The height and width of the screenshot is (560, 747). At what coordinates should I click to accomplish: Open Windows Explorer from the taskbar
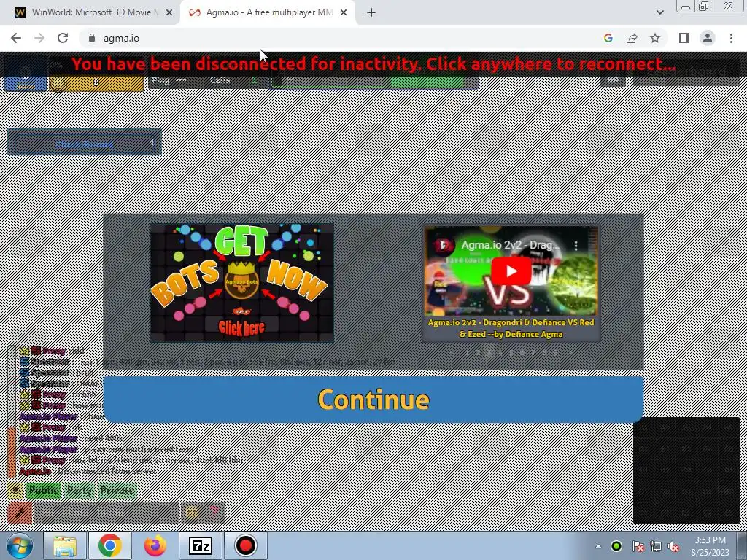click(65, 545)
